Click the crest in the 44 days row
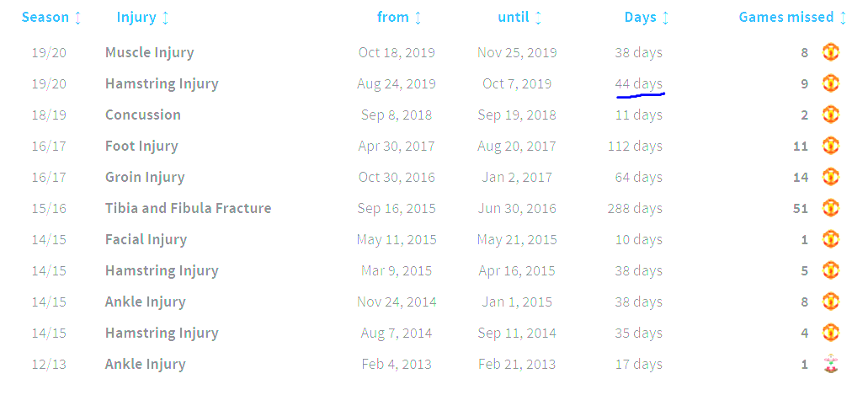This screenshot has height=395, width=868. 830,83
